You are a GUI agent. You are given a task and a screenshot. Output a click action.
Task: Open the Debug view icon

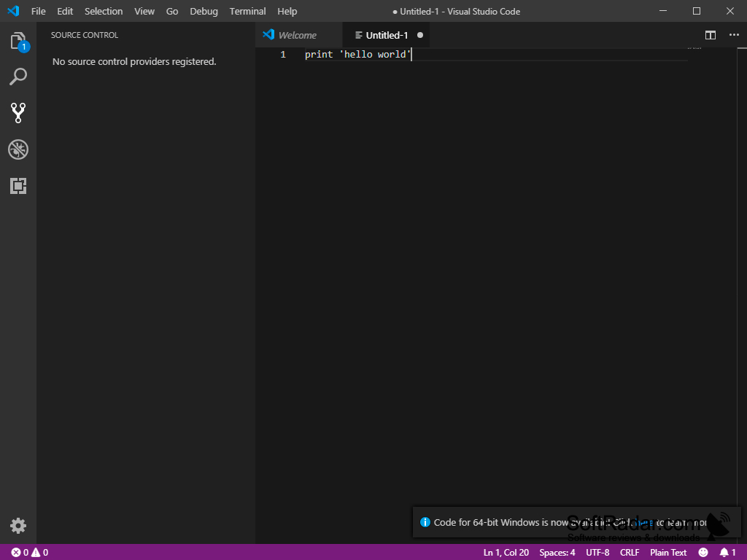pyautogui.click(x=18, y=149)
